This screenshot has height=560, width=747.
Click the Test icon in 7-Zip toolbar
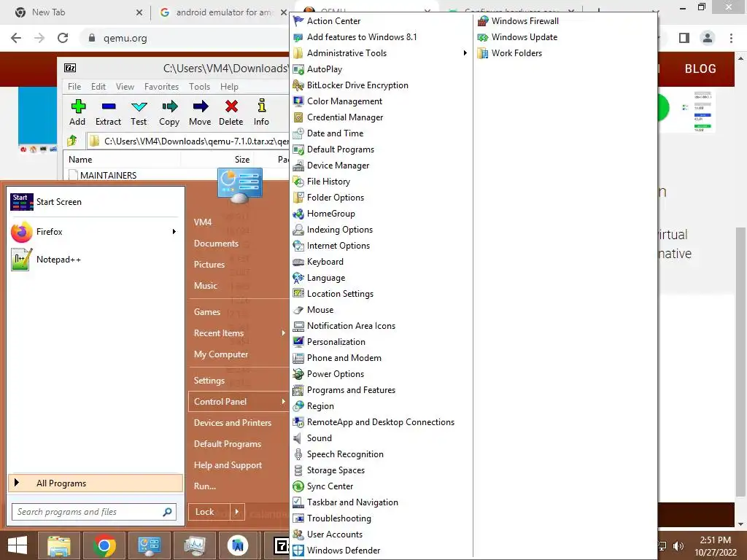tap(139, 106)
